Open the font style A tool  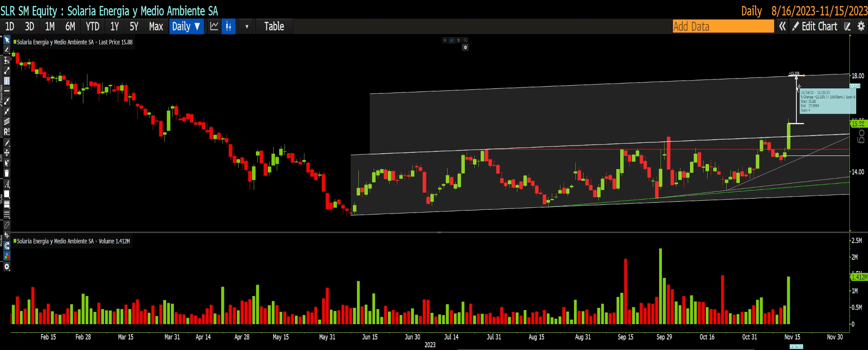pyautogui.click(x=7, y=184)
